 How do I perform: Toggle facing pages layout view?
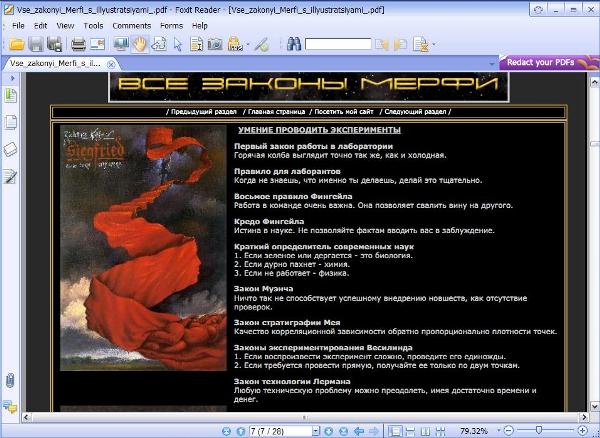pos(425,431)
